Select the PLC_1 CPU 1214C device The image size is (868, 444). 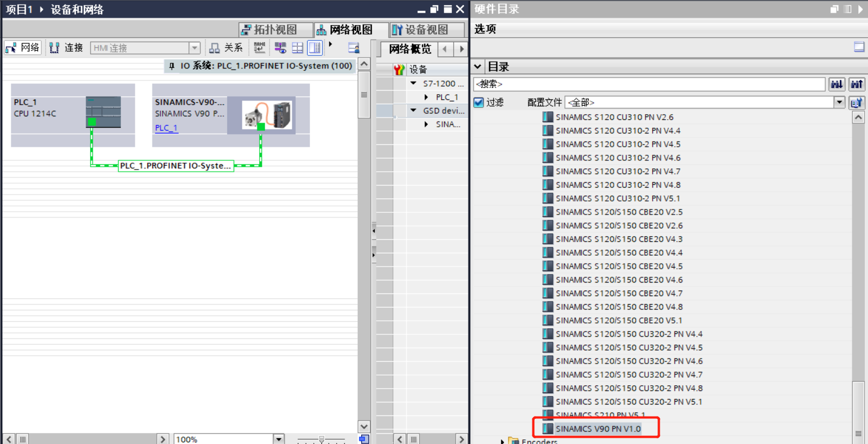point(73,115)
